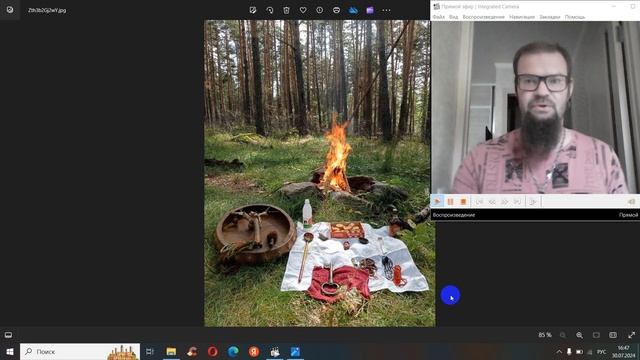Click the purple Clipchamp icon in toolbar
The width and height of the screenshot is (640, 360).
[370, 10]
